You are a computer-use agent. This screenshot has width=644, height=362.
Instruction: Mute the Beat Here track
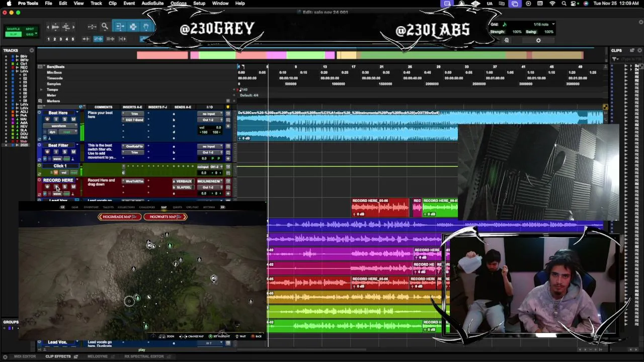[x=73, y=119]
